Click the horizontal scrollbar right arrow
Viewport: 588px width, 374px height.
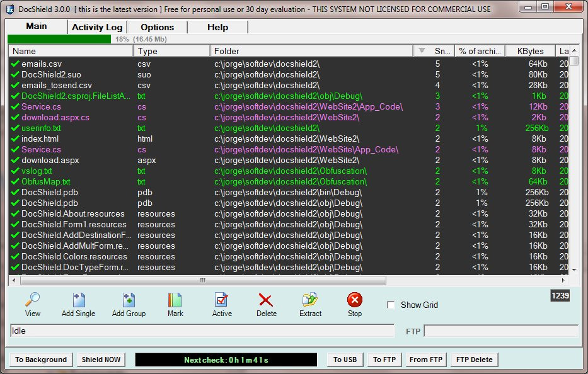pos(563,280)
